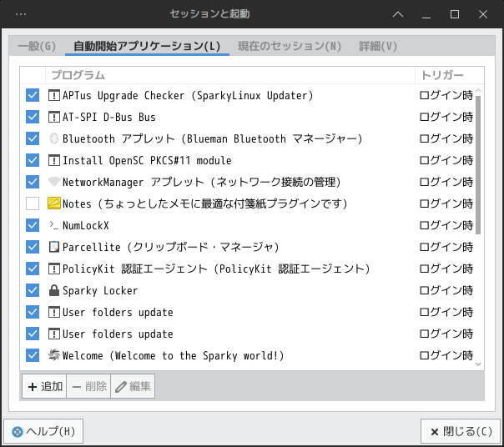Image resolution: width=504 pixels, height=447 pixels.
Task: Uncheck AT-SPI D-Bus Bus autostart
Action: click(x=33, y=117)
